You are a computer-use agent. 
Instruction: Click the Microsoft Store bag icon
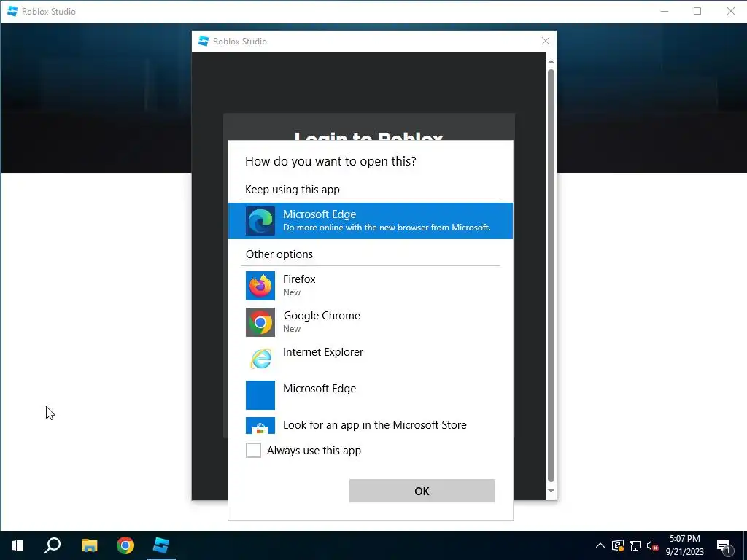[260, 425]
